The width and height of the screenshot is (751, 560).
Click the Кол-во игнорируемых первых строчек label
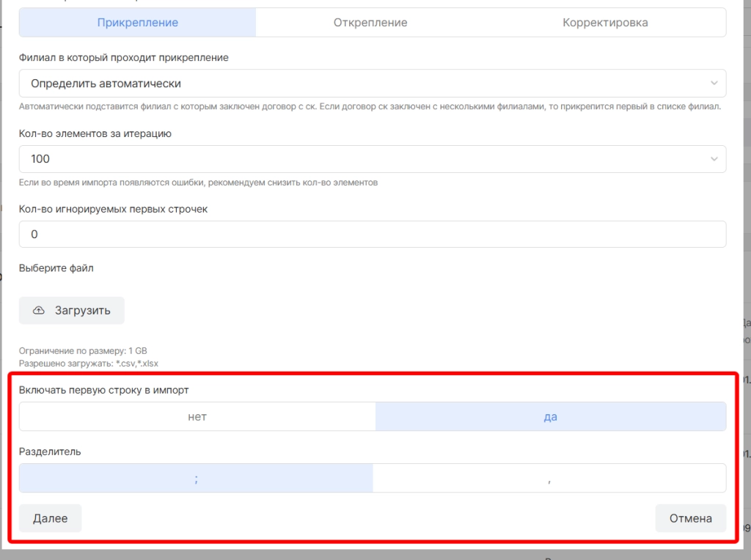(113, 209)
